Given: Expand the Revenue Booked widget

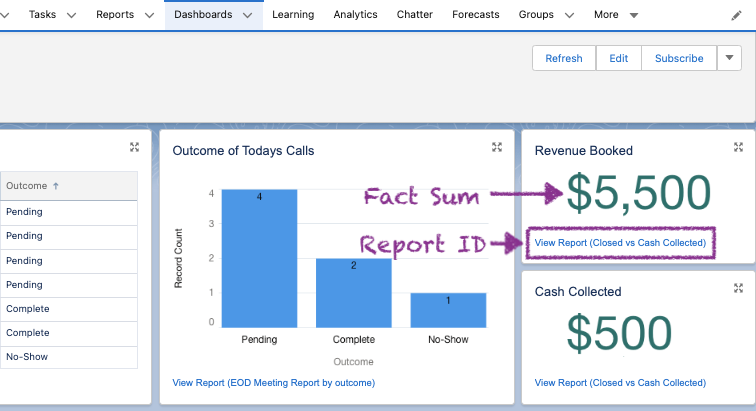Looking at the screenshot, I should [738, 147].
